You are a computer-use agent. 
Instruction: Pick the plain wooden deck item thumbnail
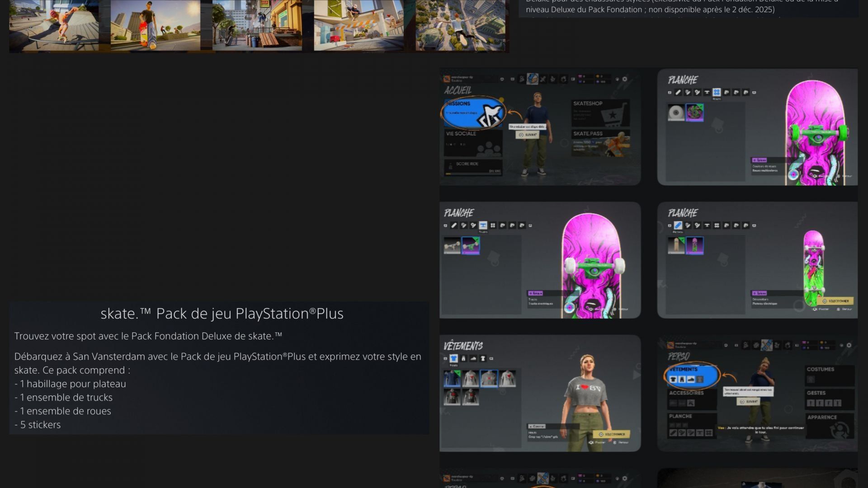point(676,246)
